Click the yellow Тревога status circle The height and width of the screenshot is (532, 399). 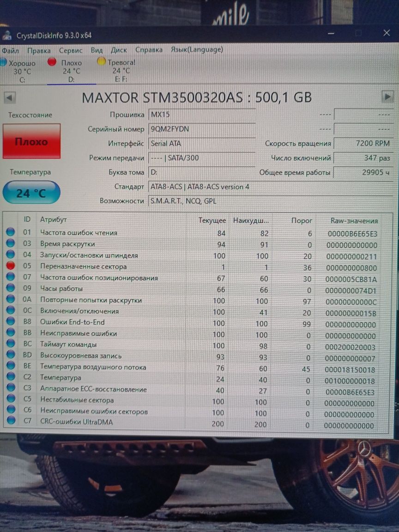(101, 61)
